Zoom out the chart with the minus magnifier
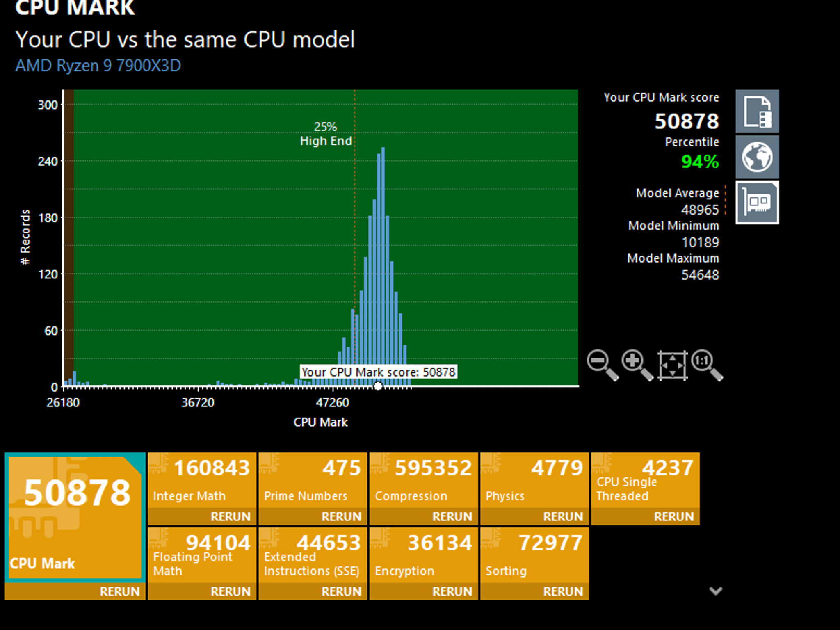Viewport: 840px width, 630px height. coord(603,365)
